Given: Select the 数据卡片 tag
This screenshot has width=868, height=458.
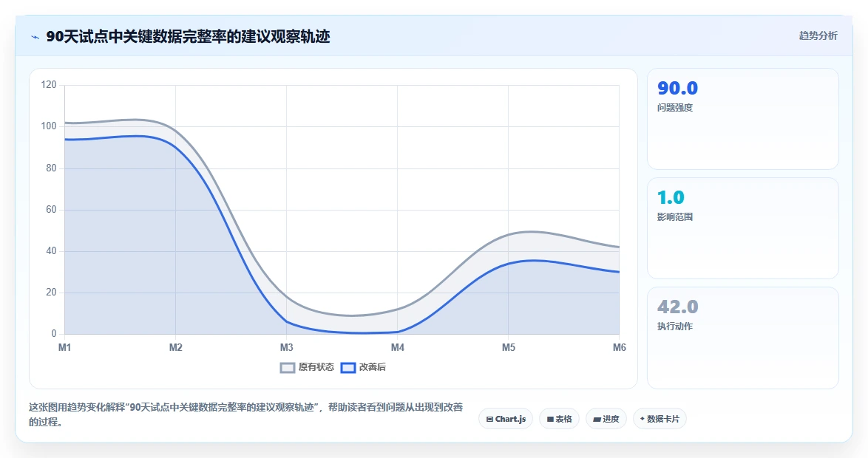Looking at the screenshot, I should pos(660,419).
